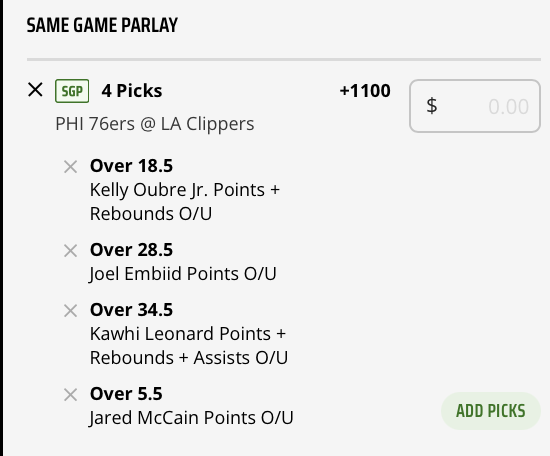Viewport: 550px width, 456px height.
Task: Click the green SGP badge icon
Action: [72, 91]
